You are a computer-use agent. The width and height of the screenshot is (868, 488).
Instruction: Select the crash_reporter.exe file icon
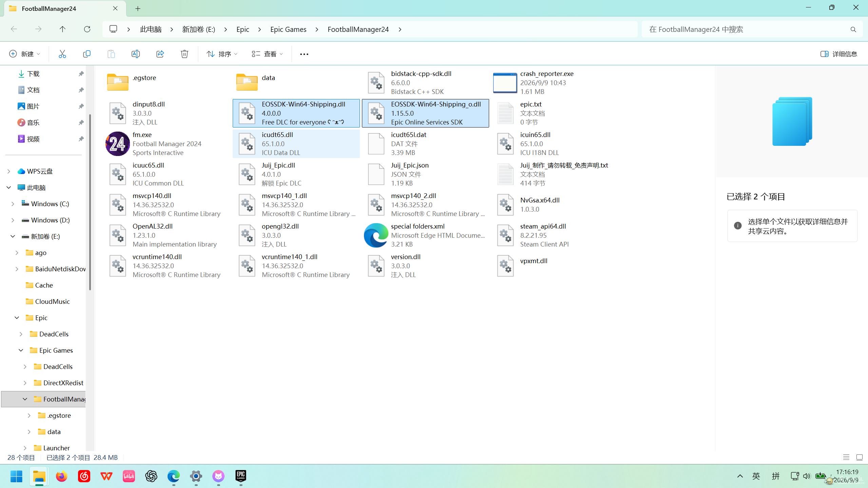point(505,83)
